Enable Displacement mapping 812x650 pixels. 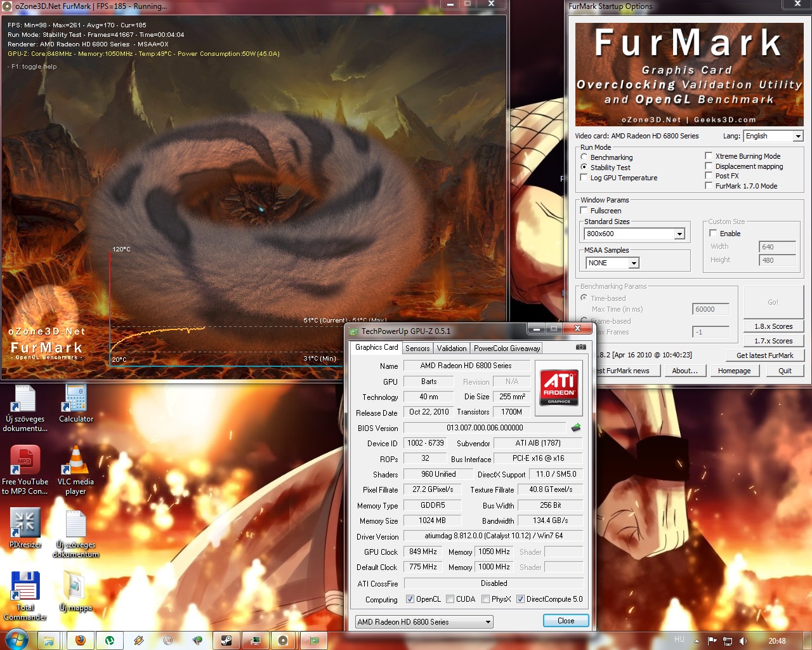[709, 166]
